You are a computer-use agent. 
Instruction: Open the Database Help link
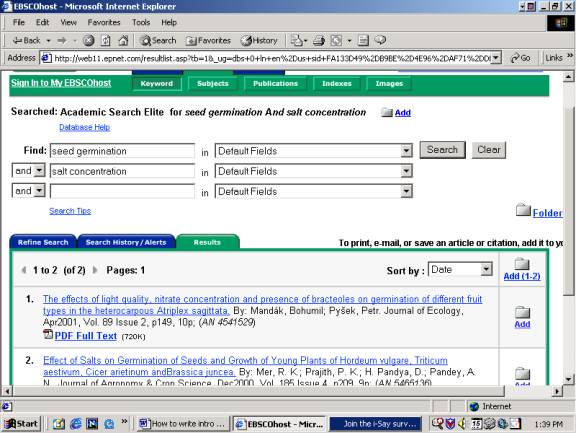coord(84,127)
